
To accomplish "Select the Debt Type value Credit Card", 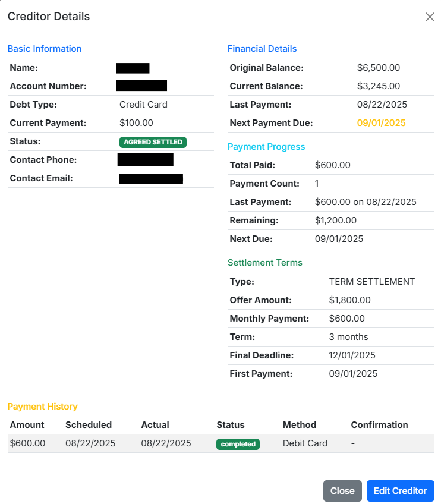I will point(143,104).
